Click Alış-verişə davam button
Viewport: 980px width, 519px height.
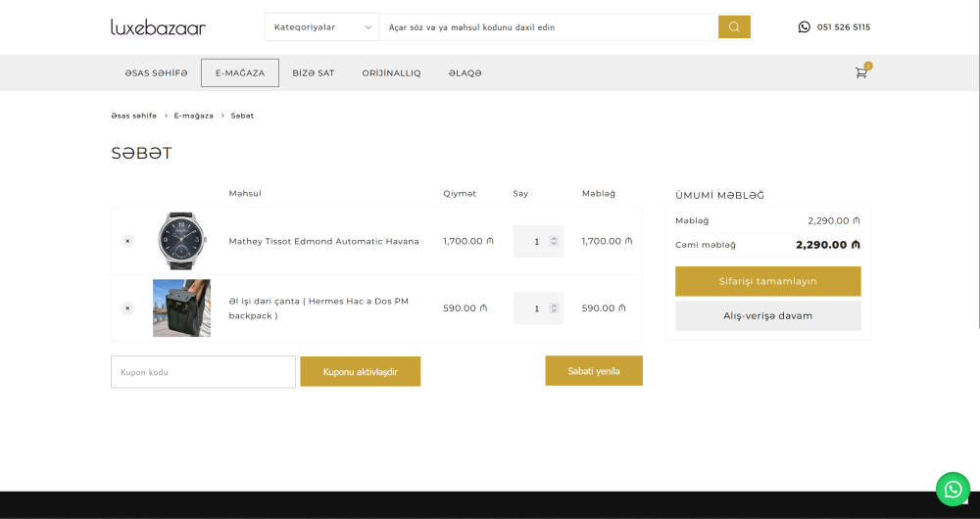[767, 315]
